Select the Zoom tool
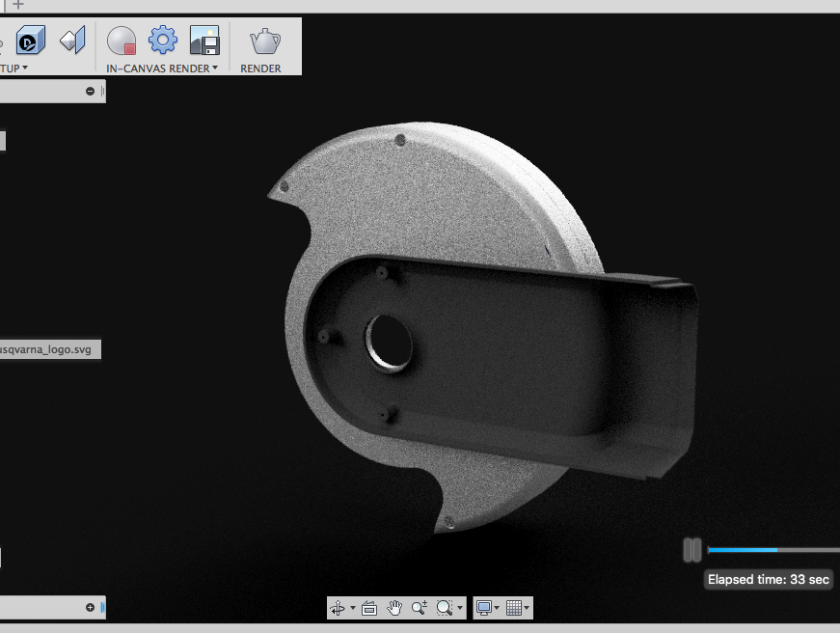This screenshot has height=633, width=840. 419,608
